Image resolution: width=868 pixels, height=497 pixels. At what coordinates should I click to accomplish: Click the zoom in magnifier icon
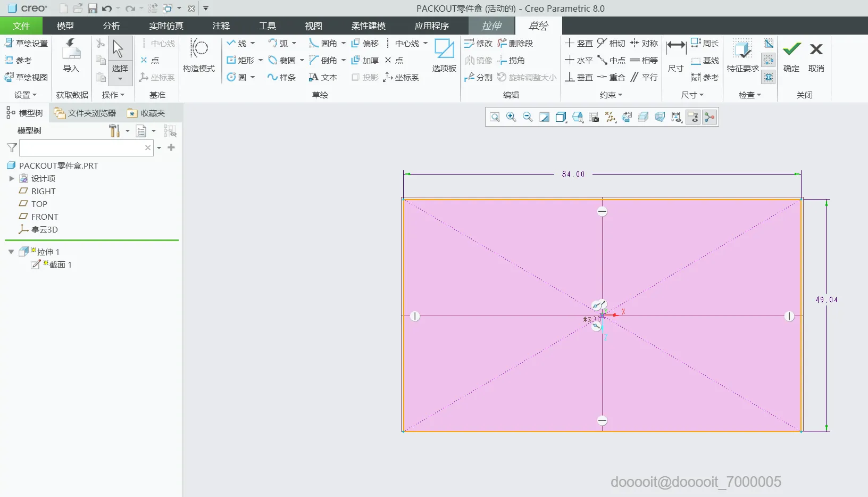(x=511, y=117)
